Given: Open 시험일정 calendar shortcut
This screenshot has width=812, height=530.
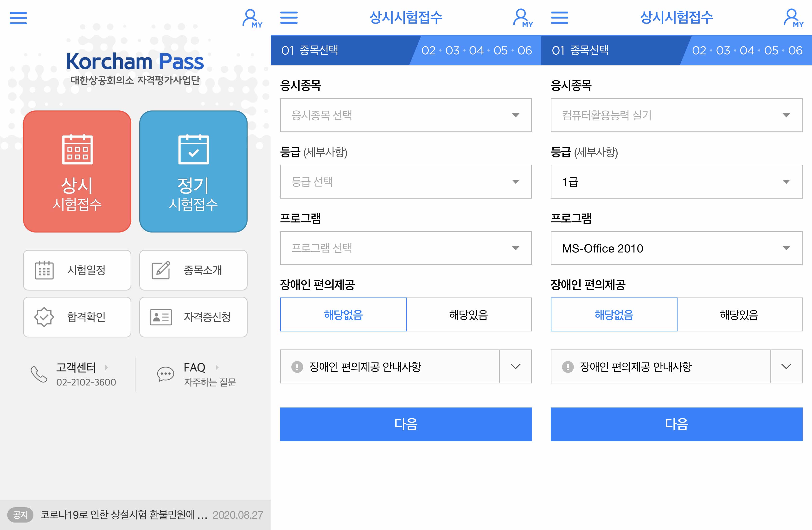Looking at the screenshot, I should (x=77, y=270).
